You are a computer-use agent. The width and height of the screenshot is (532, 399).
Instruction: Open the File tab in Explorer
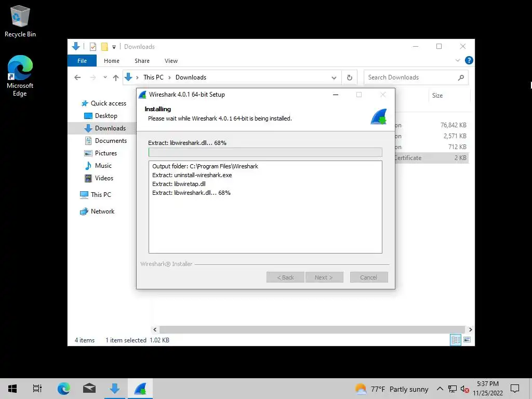pyautogui.click(x=82, y=61)
